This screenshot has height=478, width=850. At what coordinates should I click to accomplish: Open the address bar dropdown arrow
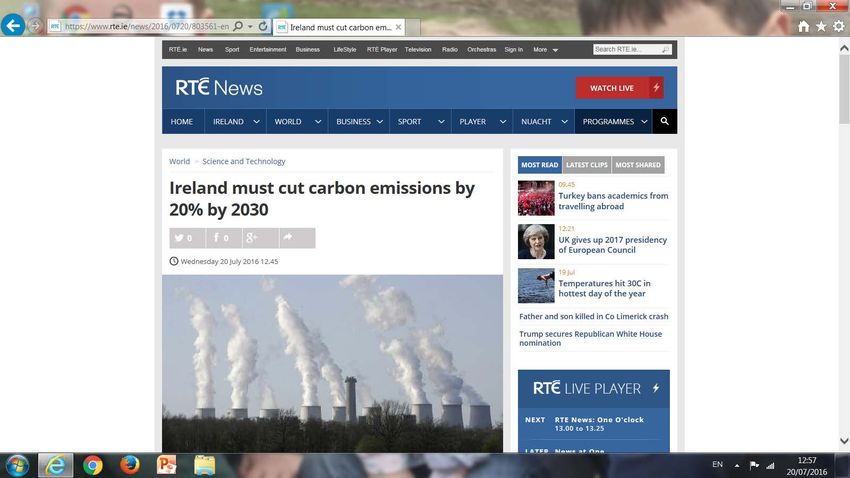(x=250, y=27)
